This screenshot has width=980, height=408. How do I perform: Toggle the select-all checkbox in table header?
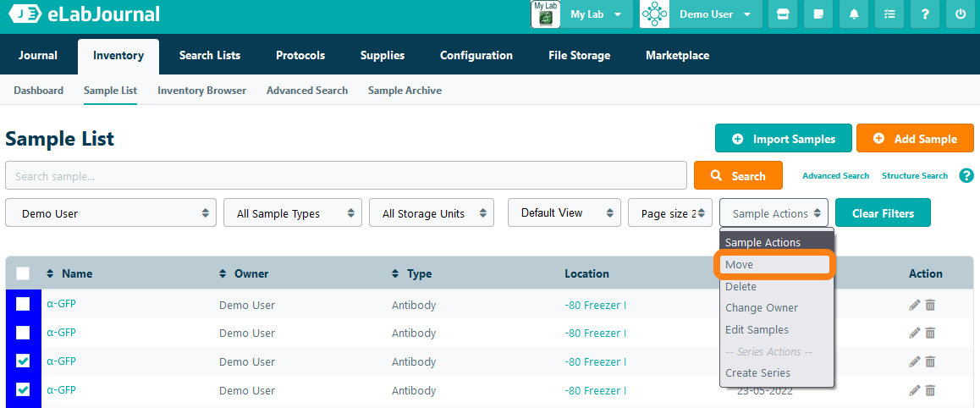23,273
